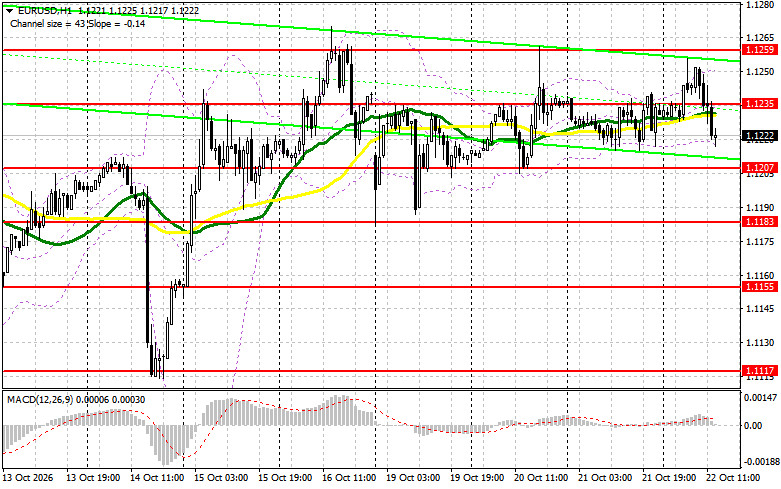781x489 pixels.
Task: Click the 20 Oct 11:00 time label
Action: pos(541,478)
